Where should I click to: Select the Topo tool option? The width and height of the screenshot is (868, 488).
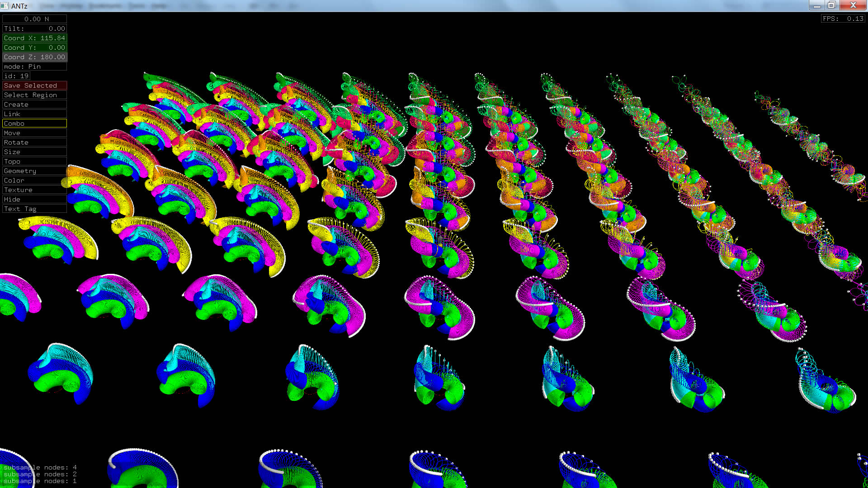point(34,161)
